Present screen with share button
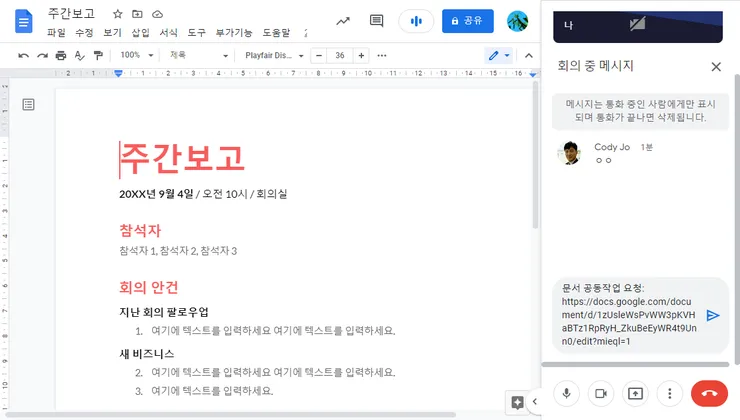This screenshot has width=740, height=420. tap(635, 393)
